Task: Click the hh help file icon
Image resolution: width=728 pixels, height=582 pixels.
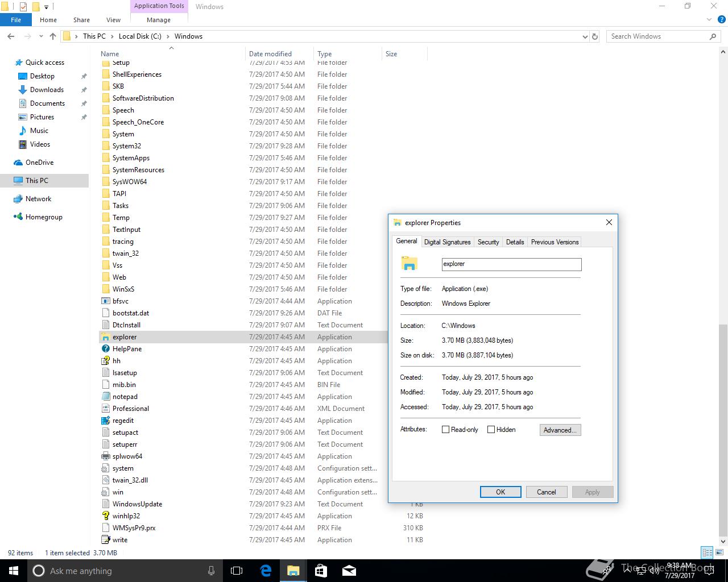Action: (105, 361)
